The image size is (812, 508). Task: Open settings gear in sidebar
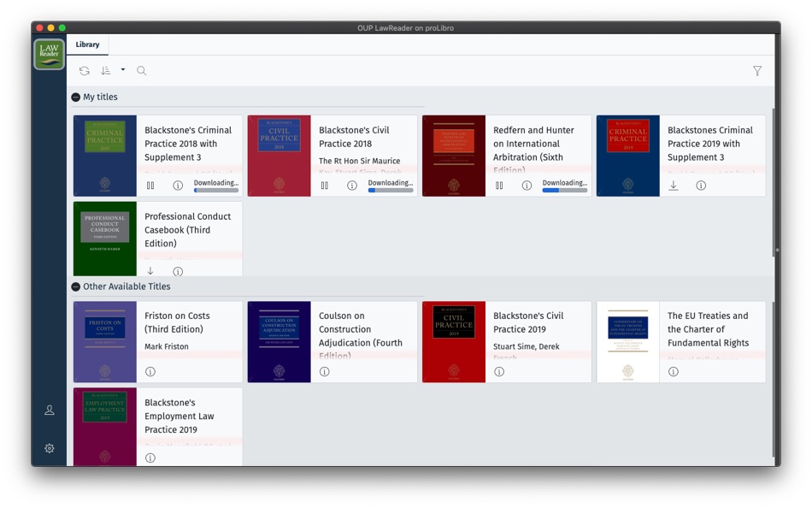[x=50, y=448]
